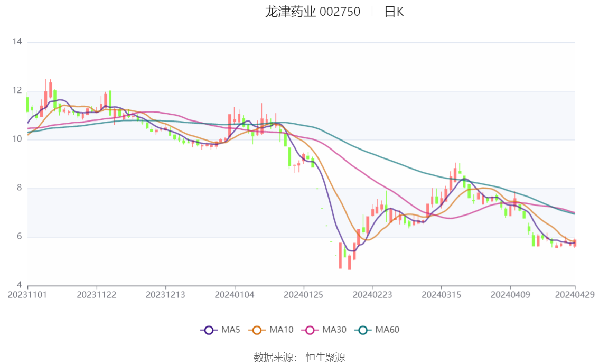Viewport: 599px width, 364px height.
Task: Click the 20240429 date axis label
Action: (x=575, y=295)
